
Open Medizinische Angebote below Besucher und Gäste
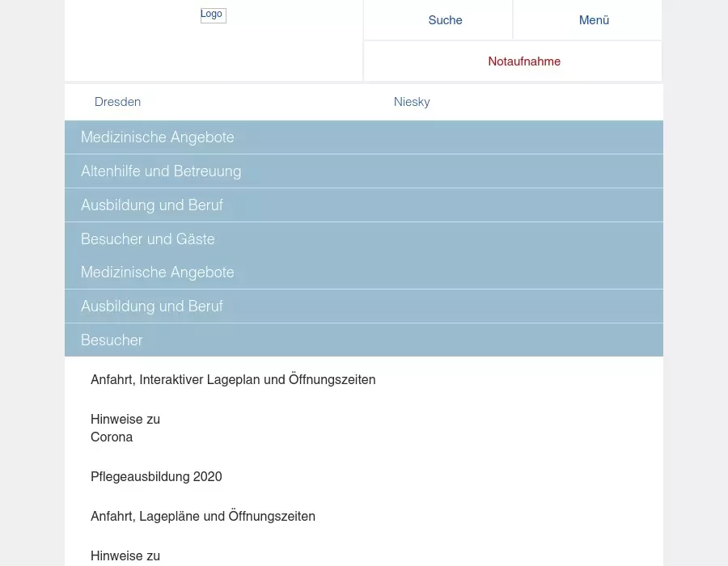(x=158, y=272)
